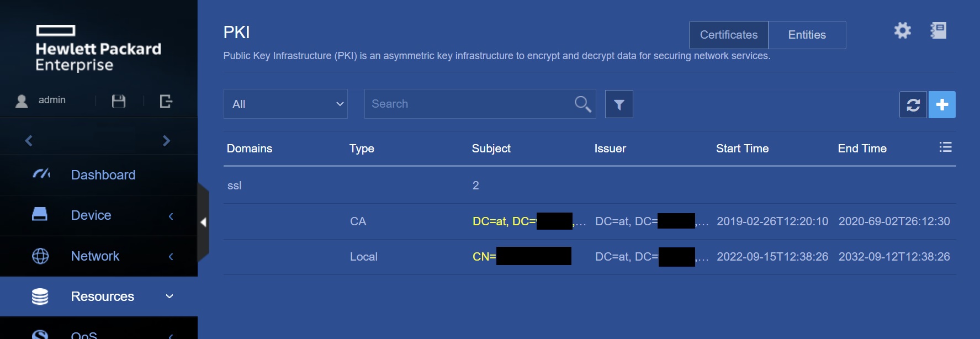980x339 pixels.
Task: Click the notebook icon at top right
Action: 939,30
